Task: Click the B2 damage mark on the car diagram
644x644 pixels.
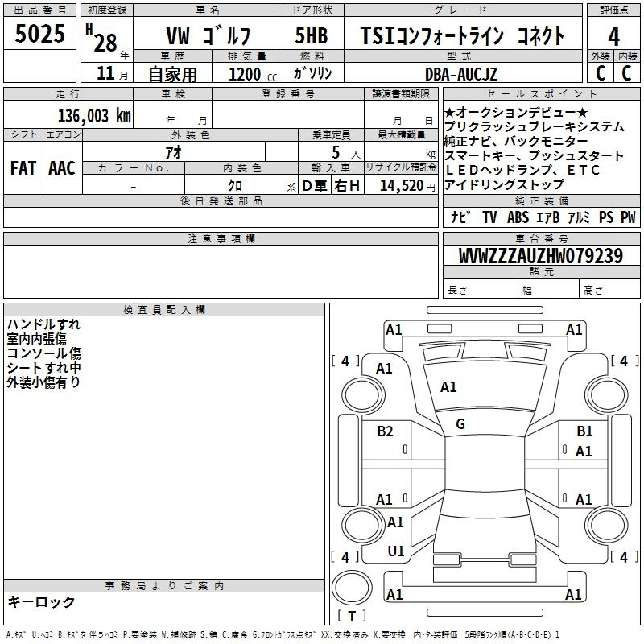Action: [386, 431]
